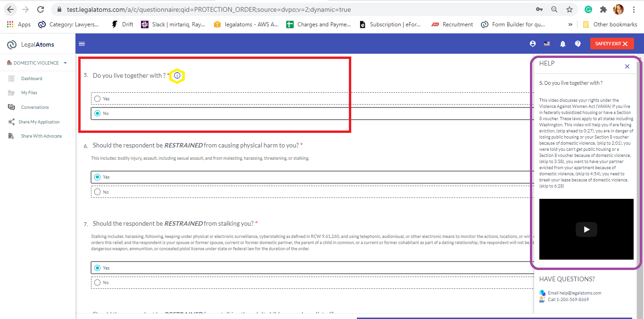
Task: Open the Subscription eForm bookmark
Action: (x=391, y=25)
